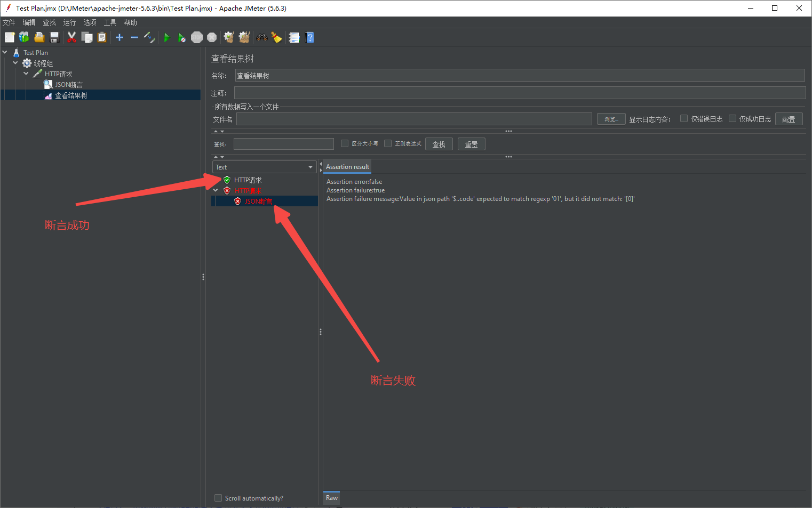Collapse HTTP请求 node in test plan tree

[26, 74]
